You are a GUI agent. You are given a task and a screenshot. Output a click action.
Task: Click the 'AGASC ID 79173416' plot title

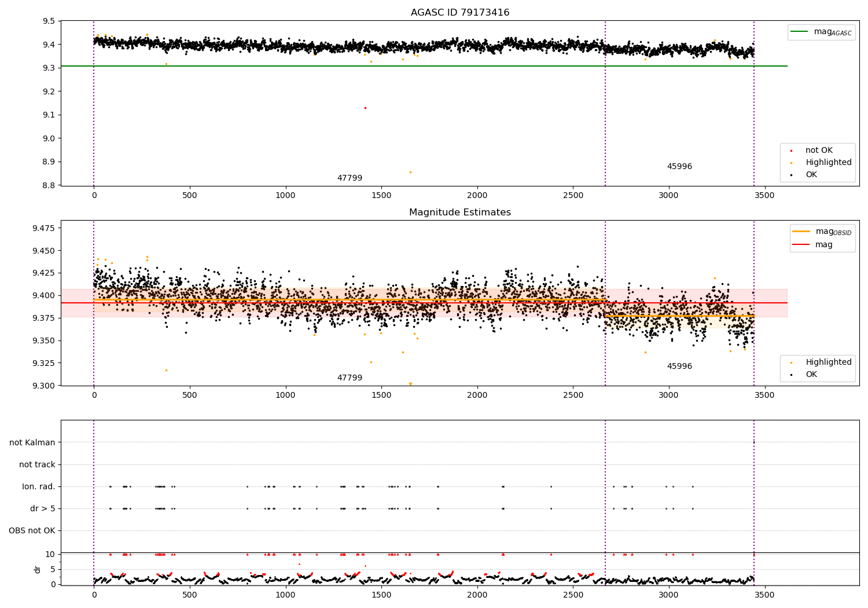point(460,13)
